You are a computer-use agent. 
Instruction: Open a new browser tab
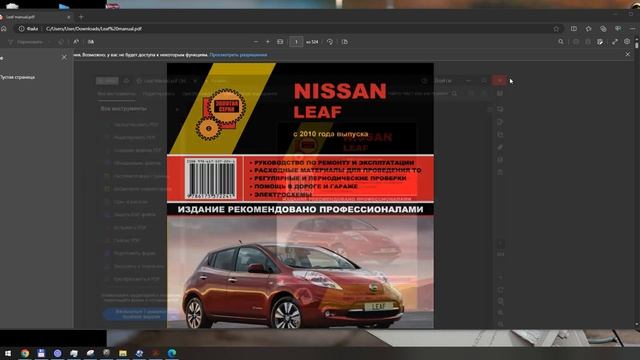(81, 17)
